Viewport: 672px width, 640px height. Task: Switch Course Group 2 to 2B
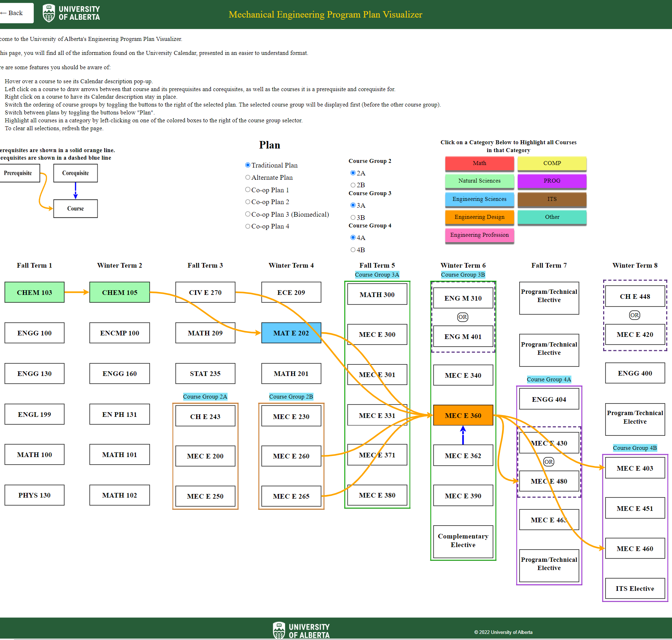click(353, 185)
